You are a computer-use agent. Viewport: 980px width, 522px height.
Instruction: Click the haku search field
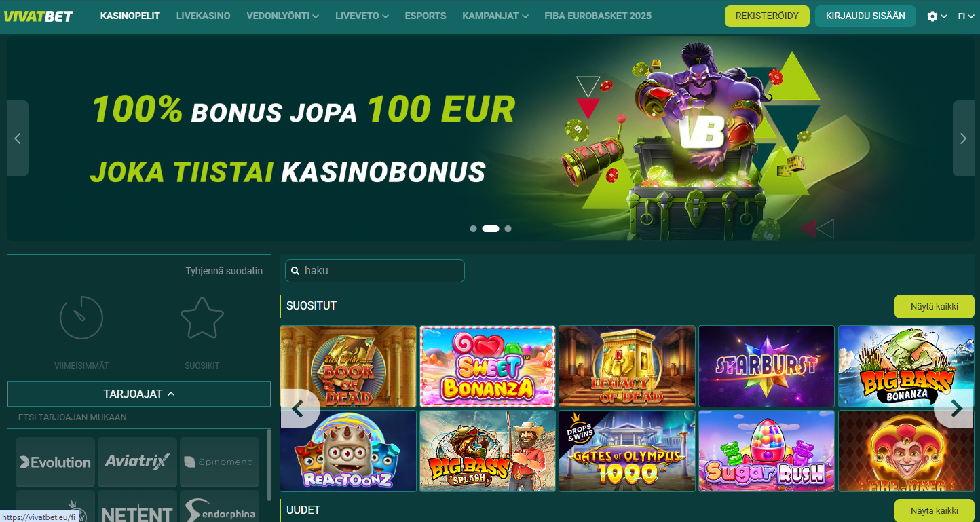pyautogui.click(x=375, y=270)
